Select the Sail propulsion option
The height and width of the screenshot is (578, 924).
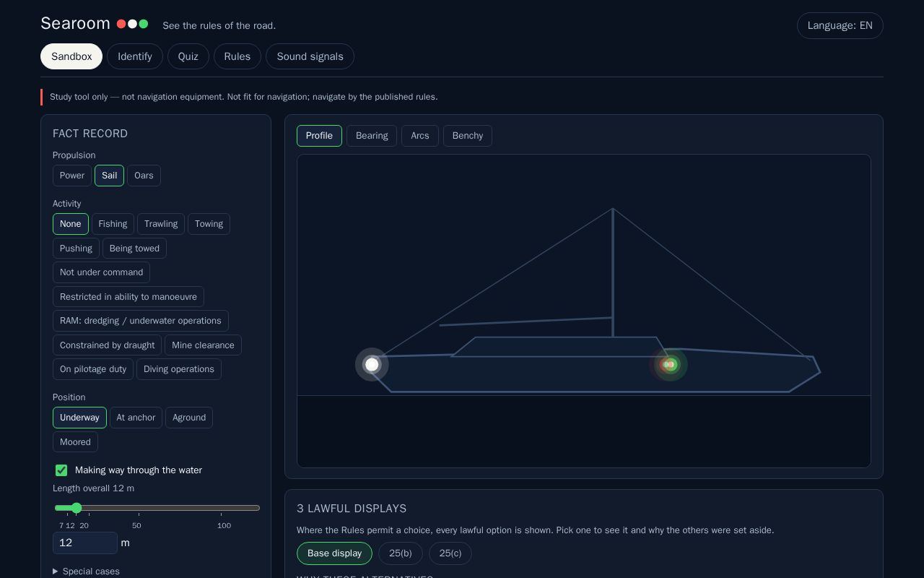109,176
